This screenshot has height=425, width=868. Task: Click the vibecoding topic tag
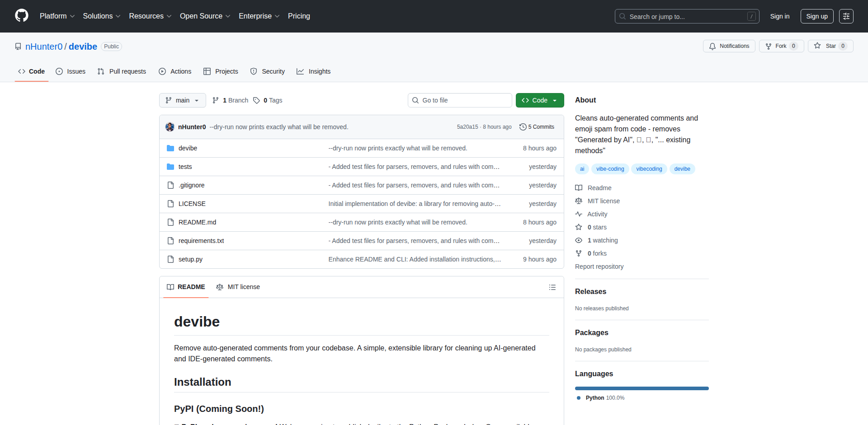649,169
